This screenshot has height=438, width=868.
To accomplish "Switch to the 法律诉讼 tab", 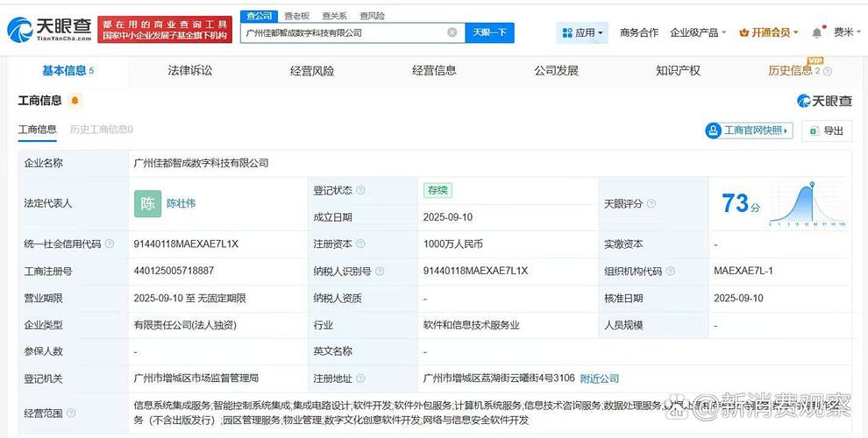I will click(190, 71).
